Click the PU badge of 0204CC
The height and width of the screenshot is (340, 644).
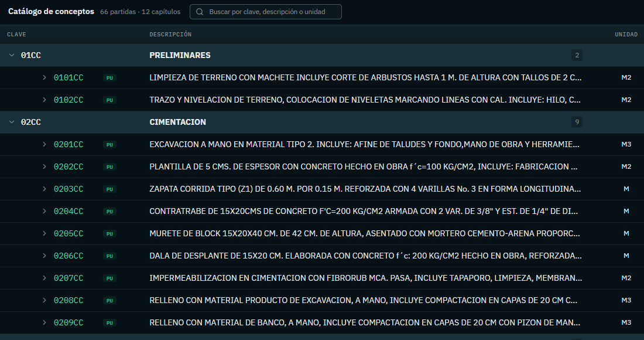[109, 211]
